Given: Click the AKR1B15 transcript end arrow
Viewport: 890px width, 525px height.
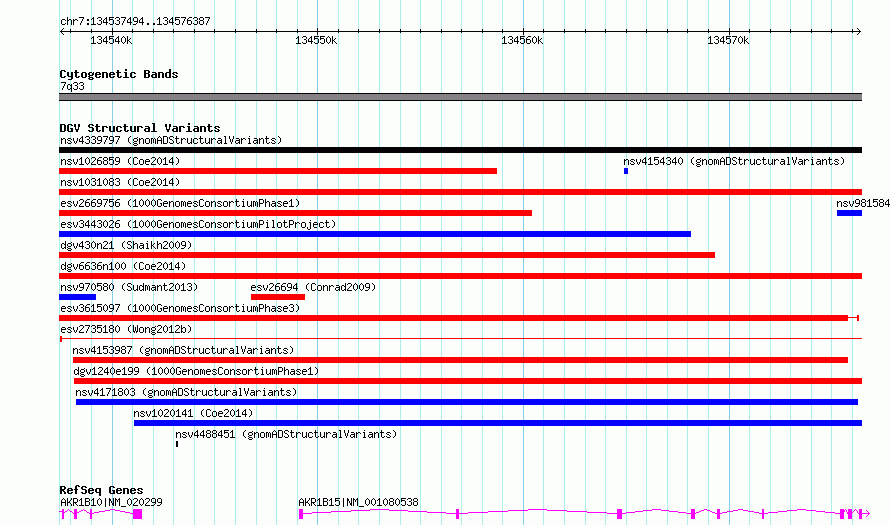Looking at the screenshot, I should tap(866, 514).
